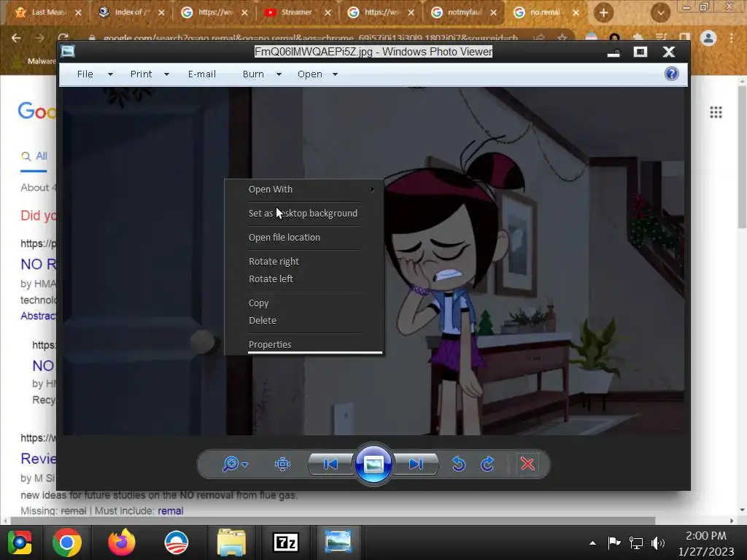
Task: Launch Firefox from the taskbar
Action: pyautogui.click(x=122, y=542)
